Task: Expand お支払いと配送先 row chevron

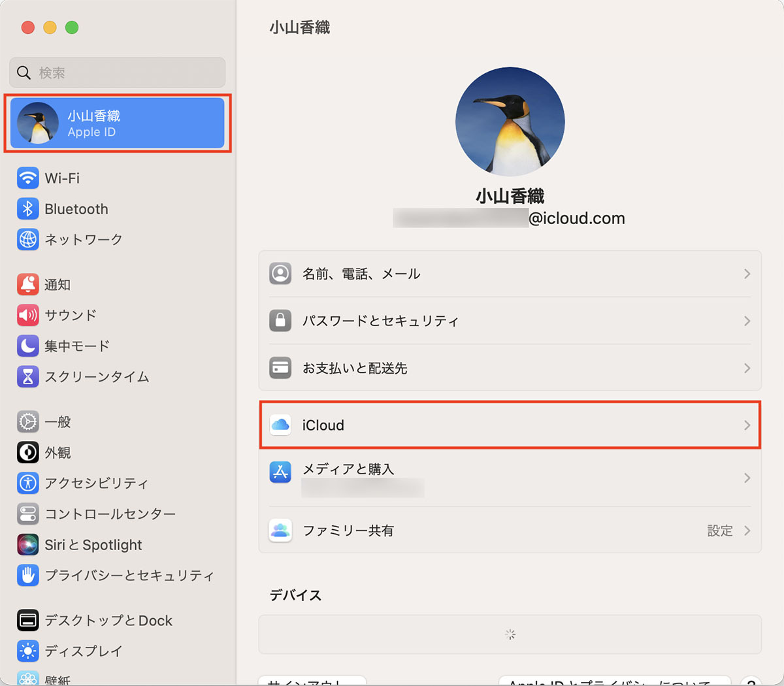Action: [x=747, y=368]
